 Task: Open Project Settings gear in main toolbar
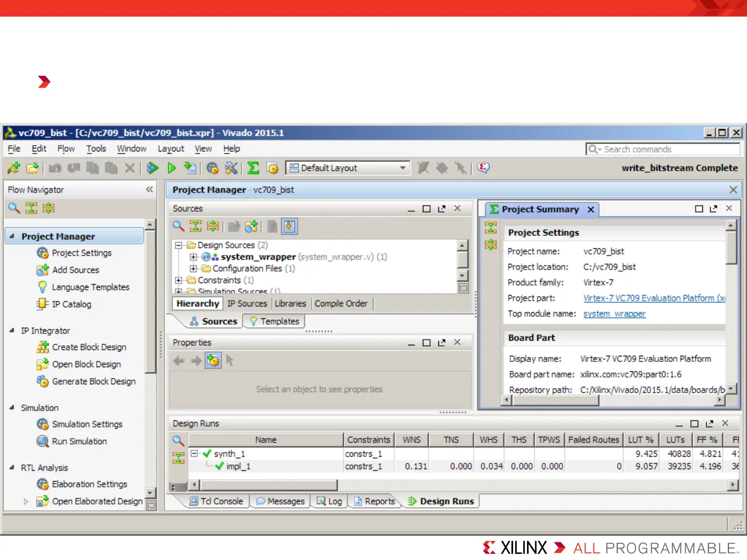(212, 168)
